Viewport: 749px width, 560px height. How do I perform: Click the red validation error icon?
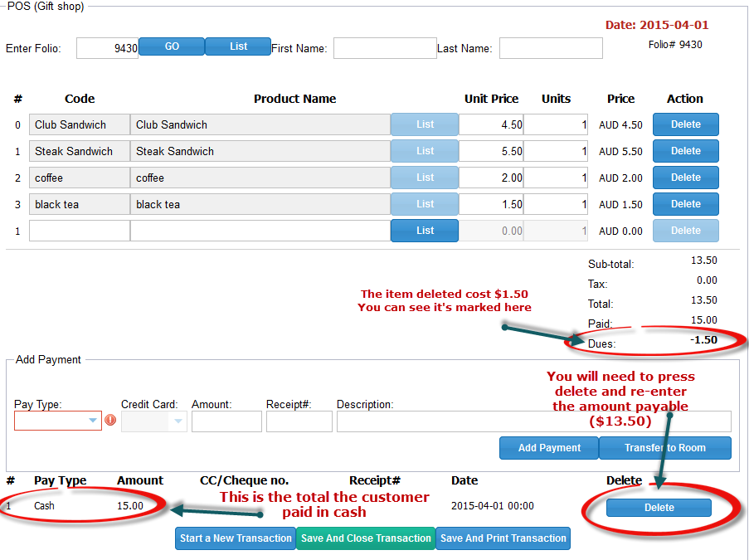(110, 421)
